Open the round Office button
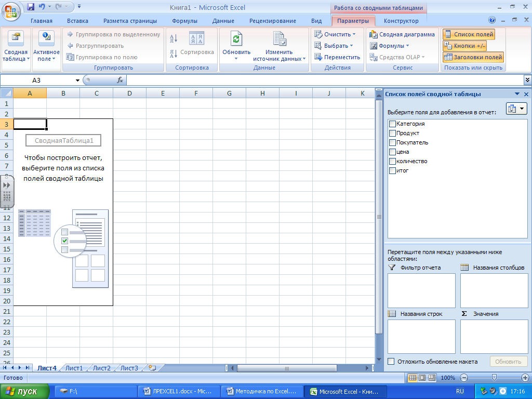Viewport: 532px width, 399px height. [x=11, y=11]
